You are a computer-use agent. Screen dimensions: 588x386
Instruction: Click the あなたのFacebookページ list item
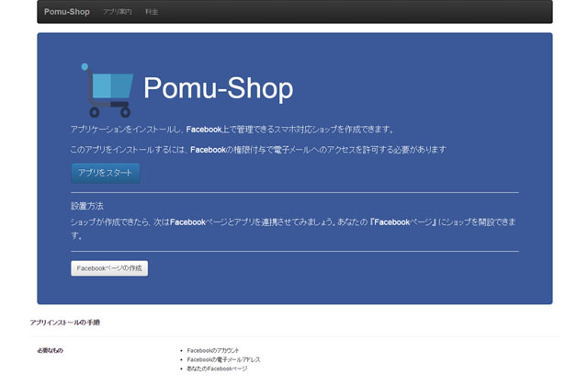click(x=217, y=369)
